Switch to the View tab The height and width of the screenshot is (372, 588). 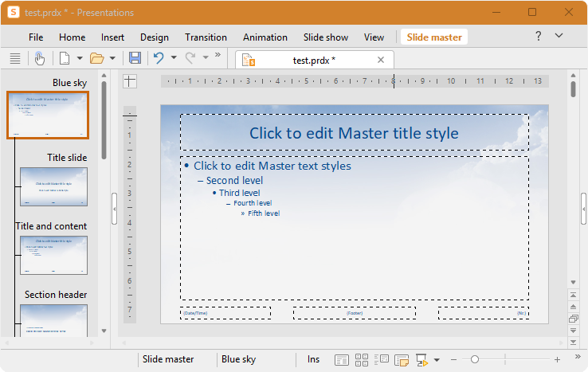374,37
